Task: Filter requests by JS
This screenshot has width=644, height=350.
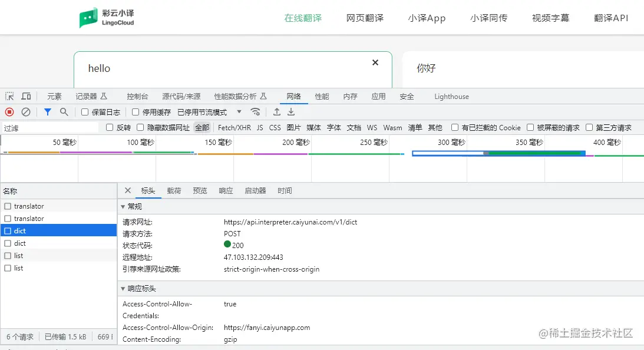Action: (x=260, y=128)
